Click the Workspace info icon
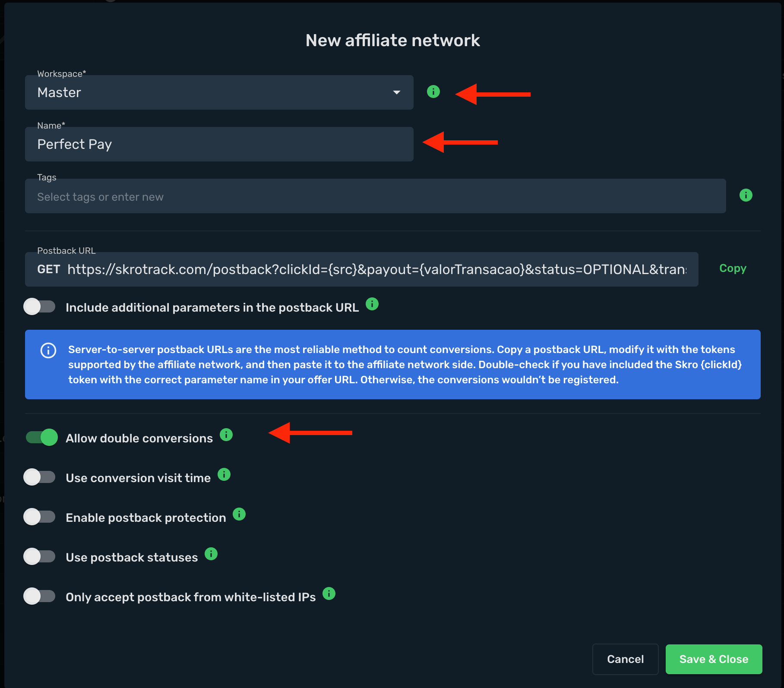Viewport: 784px width, 688px height. [433, 92]
